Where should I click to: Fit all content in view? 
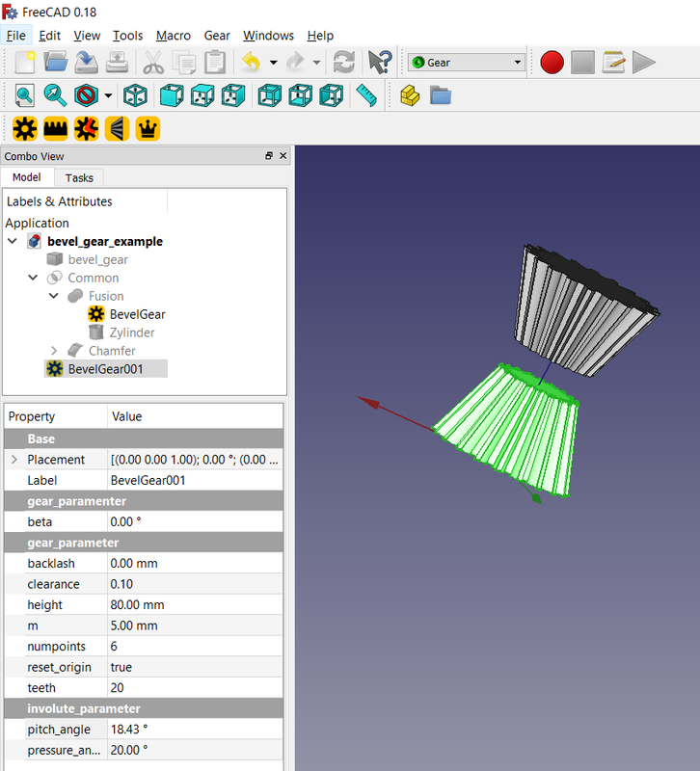[x=25, y=95]
